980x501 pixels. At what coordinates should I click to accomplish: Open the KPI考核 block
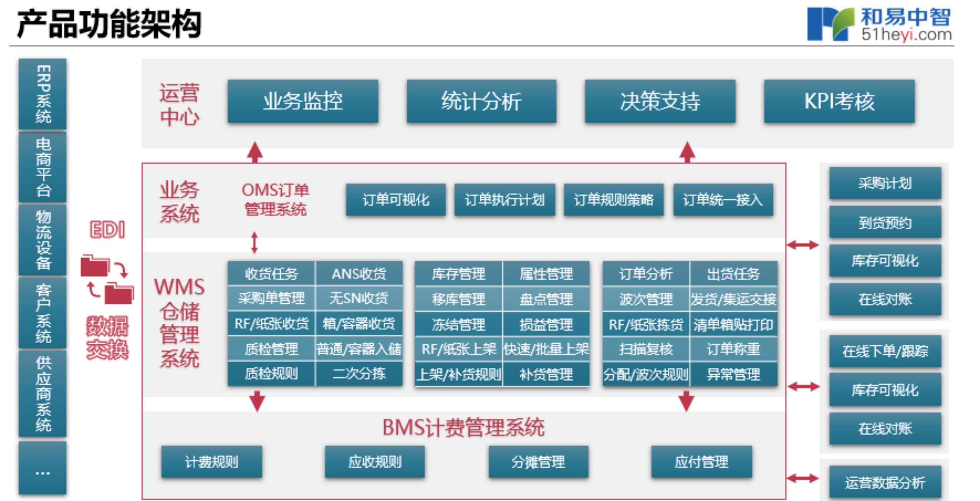(x=839, y=102)
